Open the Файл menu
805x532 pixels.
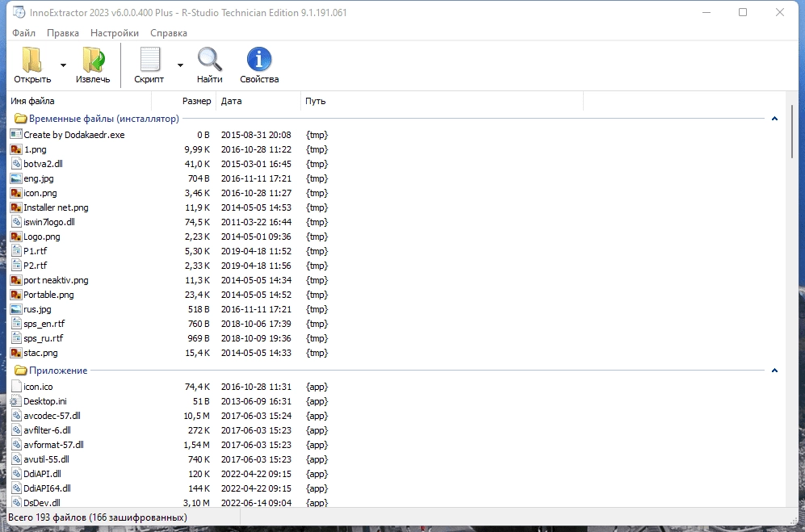point(23,33)
